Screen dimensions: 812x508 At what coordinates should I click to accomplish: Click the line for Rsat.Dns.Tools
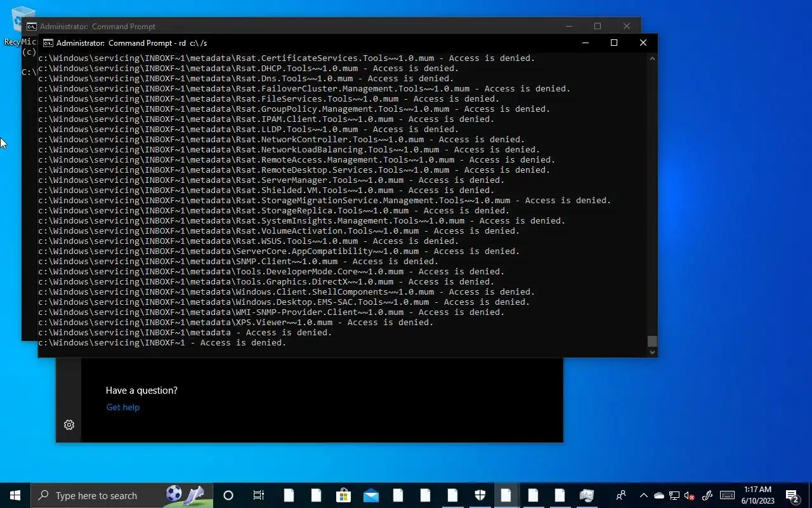pos(246,78)
